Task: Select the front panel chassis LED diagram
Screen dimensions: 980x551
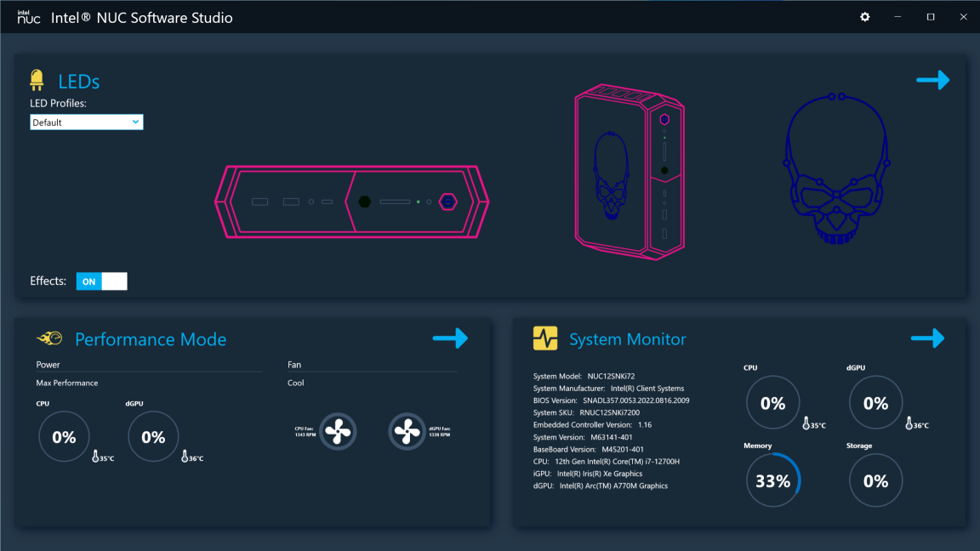Action: [352, 202]
